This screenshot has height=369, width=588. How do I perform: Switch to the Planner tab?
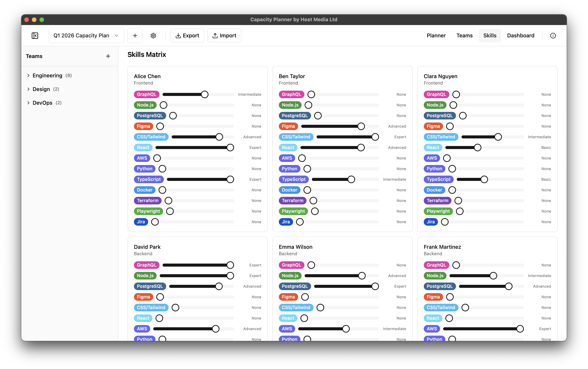tap(436, 36)
